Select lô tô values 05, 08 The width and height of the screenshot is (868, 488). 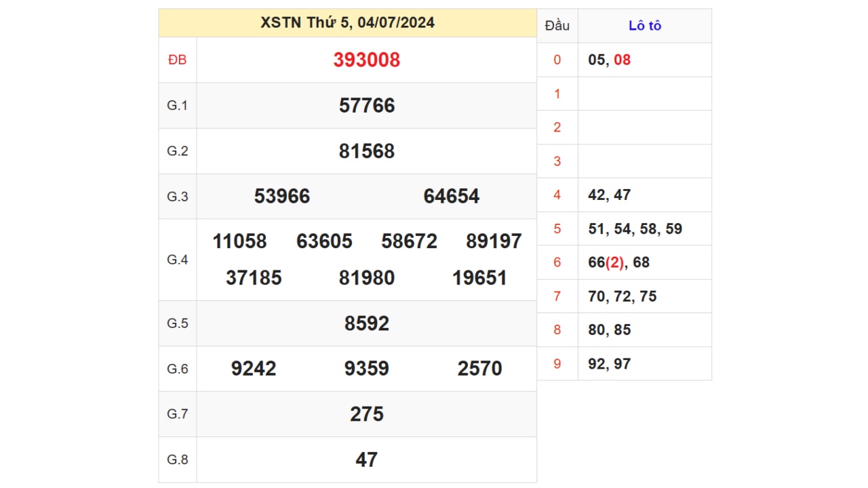tap(610, 60)
